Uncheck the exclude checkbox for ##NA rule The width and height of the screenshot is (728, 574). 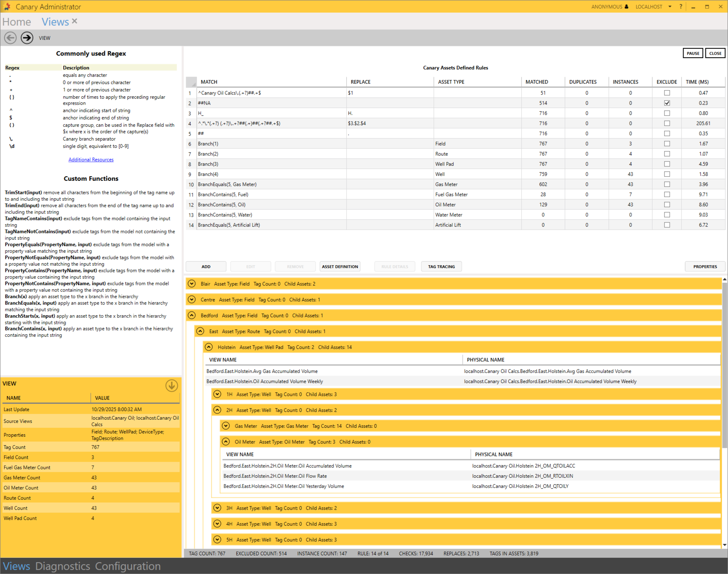coord(667,103)
